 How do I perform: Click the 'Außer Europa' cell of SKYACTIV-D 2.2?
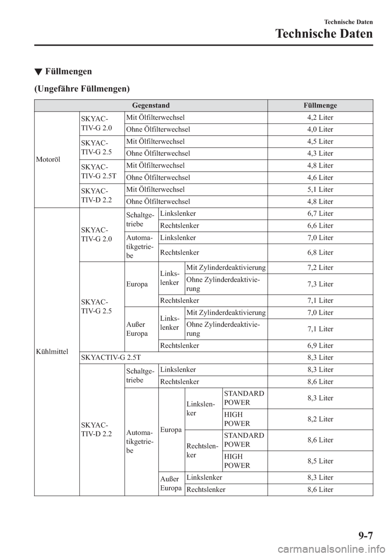coord(171,484)
